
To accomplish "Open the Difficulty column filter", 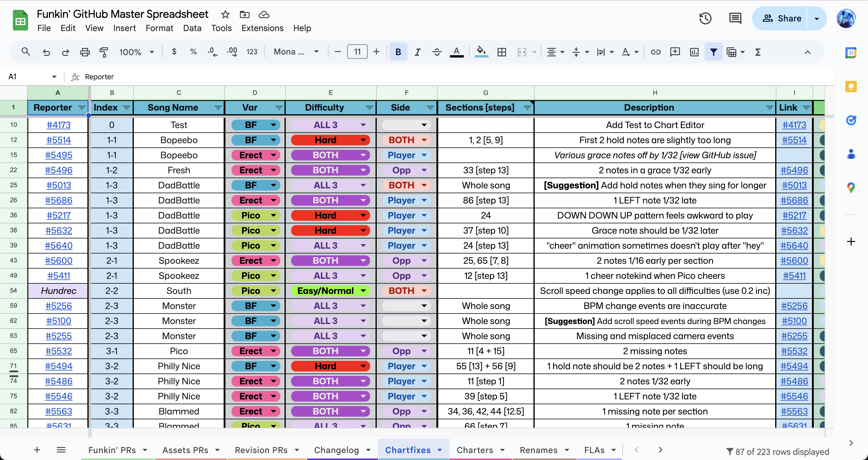I will coord(369,108).
